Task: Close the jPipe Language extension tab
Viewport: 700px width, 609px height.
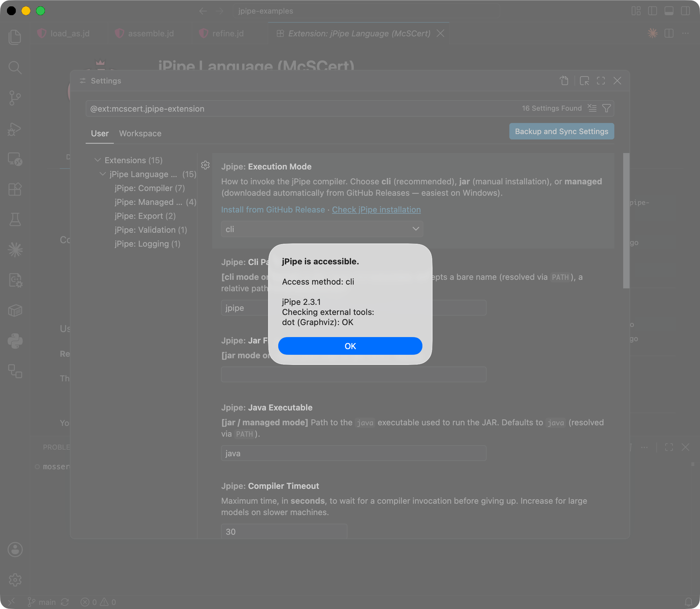Action: point(440,33)
